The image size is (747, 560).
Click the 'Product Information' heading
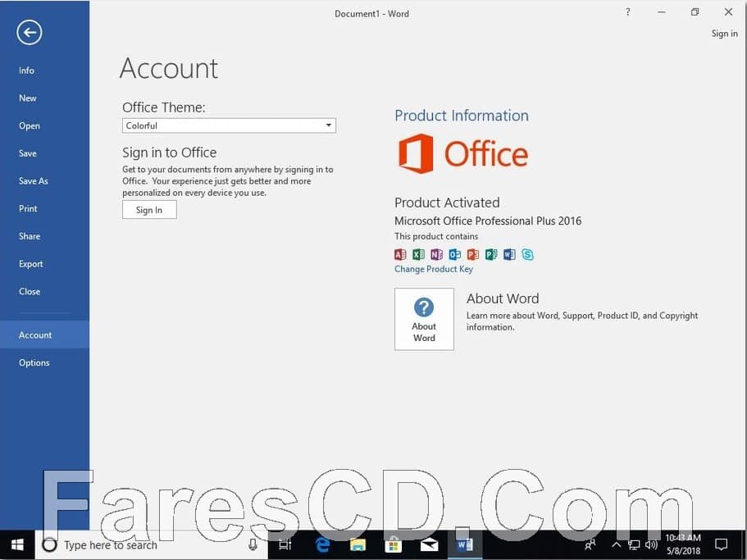click(x=461, y=116)
